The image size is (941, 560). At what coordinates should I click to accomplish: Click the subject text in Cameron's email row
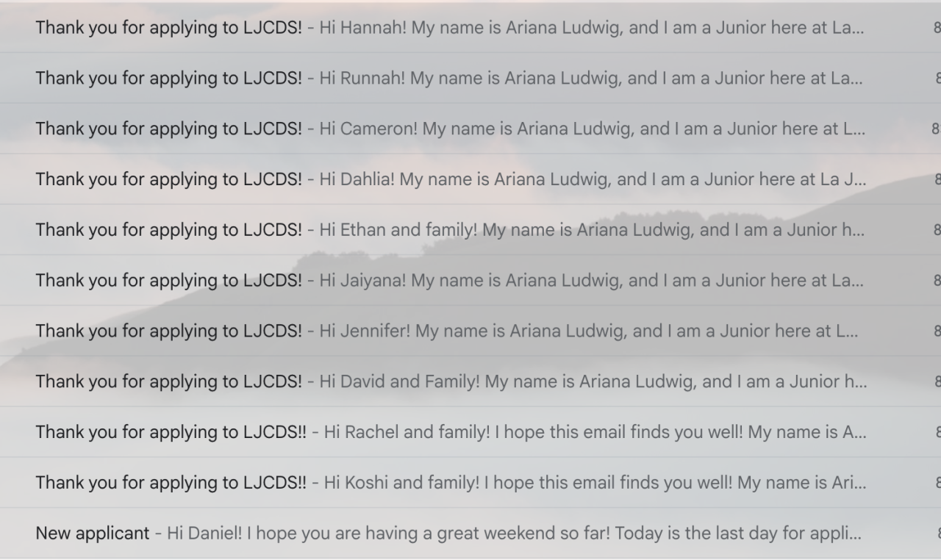point(168,129)
